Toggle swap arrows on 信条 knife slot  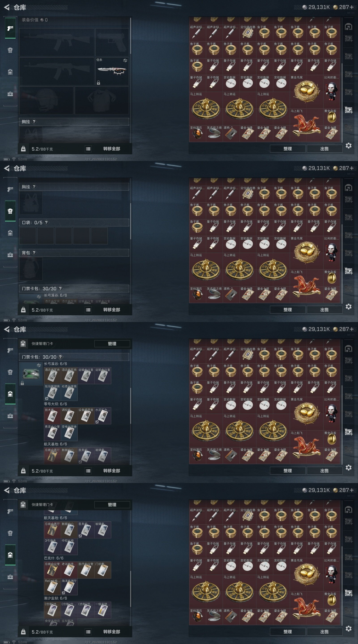pyautogui.click(x=125, y=60)
